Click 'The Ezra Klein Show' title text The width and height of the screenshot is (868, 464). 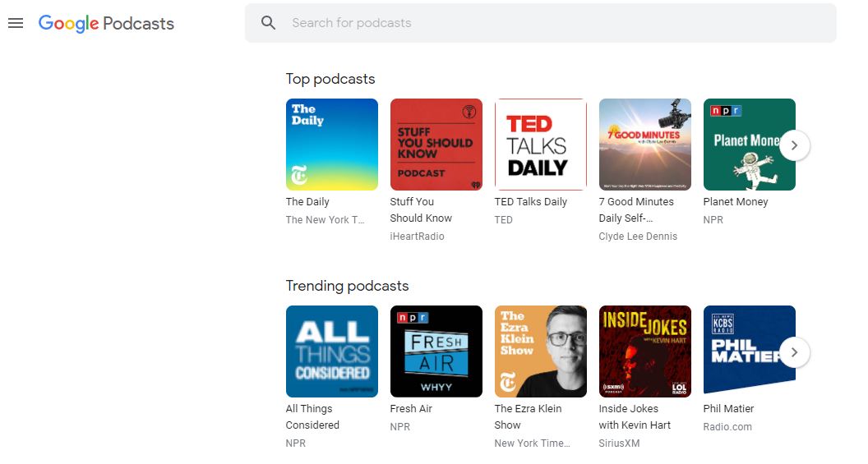point(528,417)
